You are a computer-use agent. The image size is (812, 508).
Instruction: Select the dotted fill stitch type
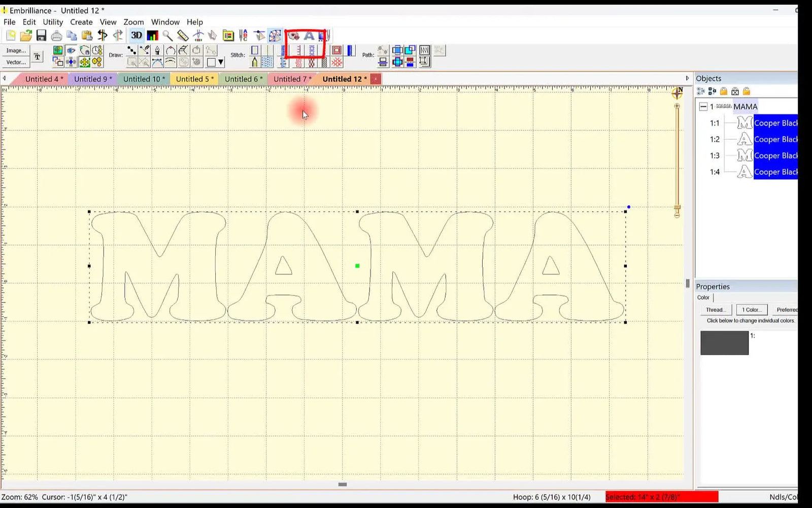point(267,62)
